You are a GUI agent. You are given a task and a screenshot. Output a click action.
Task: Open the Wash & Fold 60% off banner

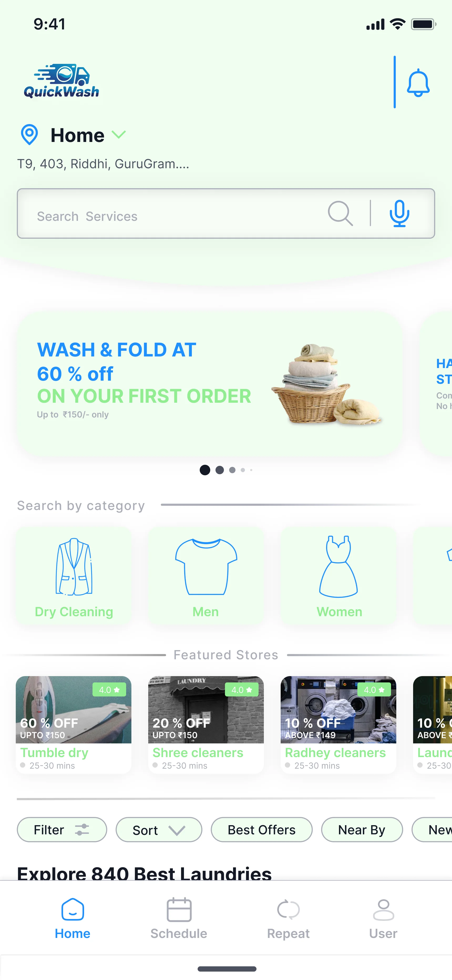pos(210,384)
